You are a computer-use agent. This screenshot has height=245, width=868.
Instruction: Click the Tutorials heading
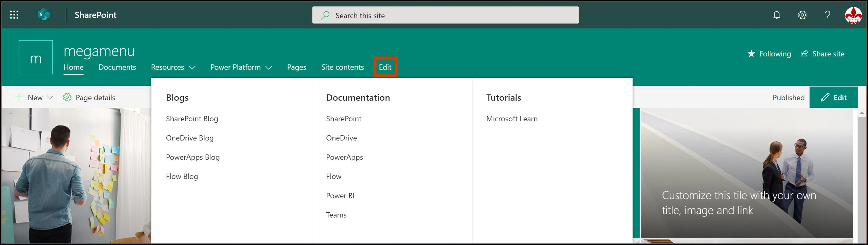click(x=503, y=98)
